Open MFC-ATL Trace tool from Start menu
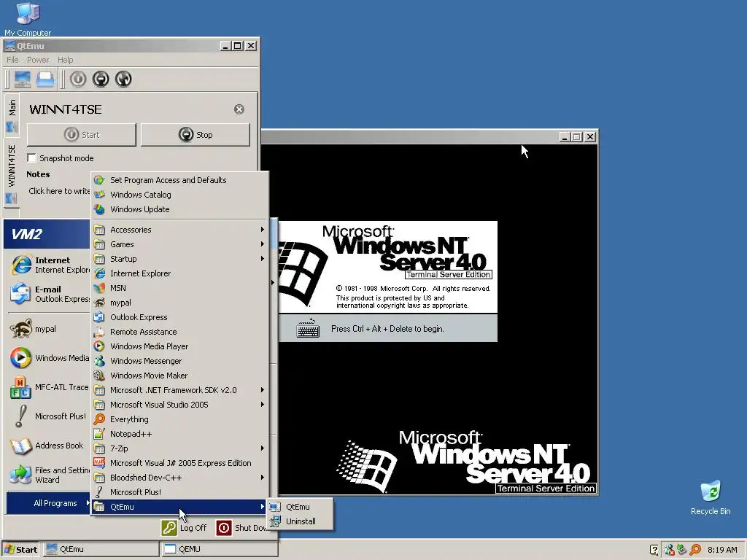This screenshot has width=747, height=560. [x=49, y=388]
